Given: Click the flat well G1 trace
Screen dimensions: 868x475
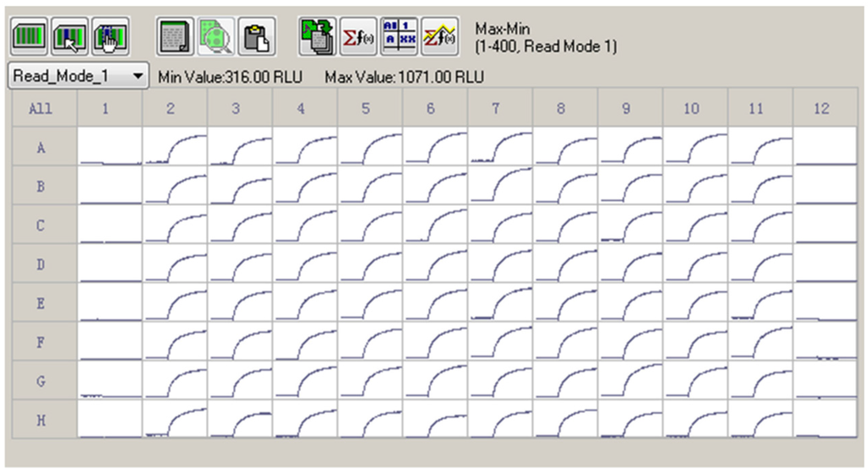Looking at the screenshot, I should 110,381.
